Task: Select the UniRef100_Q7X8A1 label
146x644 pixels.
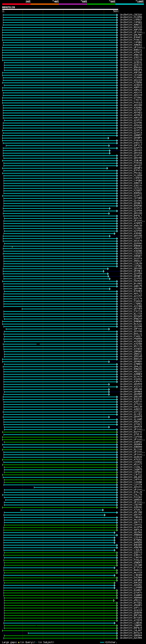Action: pos(131,98)
